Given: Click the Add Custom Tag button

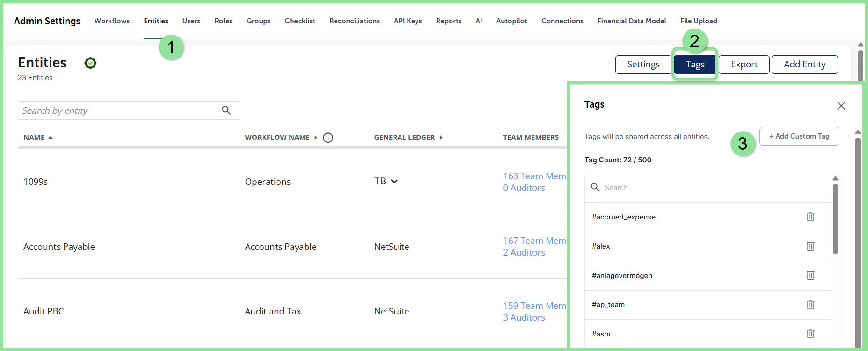Looking at the screenshot, I should pyautogui.click(x=799, y=136).
